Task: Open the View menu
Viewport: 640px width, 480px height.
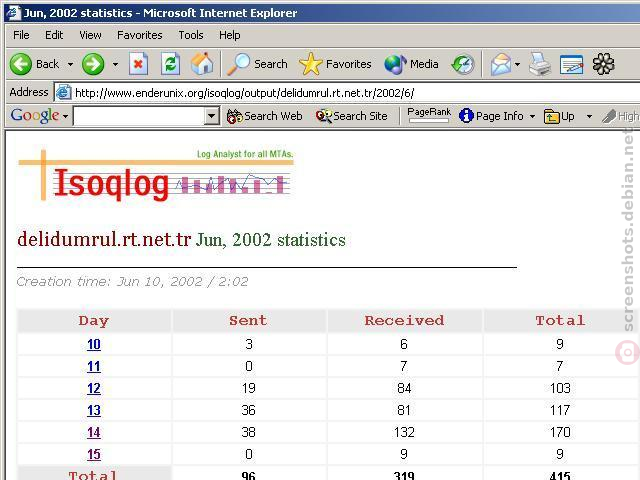Action: [90, 35]
